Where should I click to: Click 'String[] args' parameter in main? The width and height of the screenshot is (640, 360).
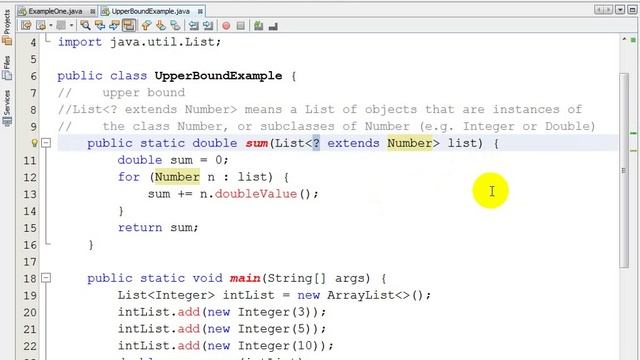click(x=318, y=278)
